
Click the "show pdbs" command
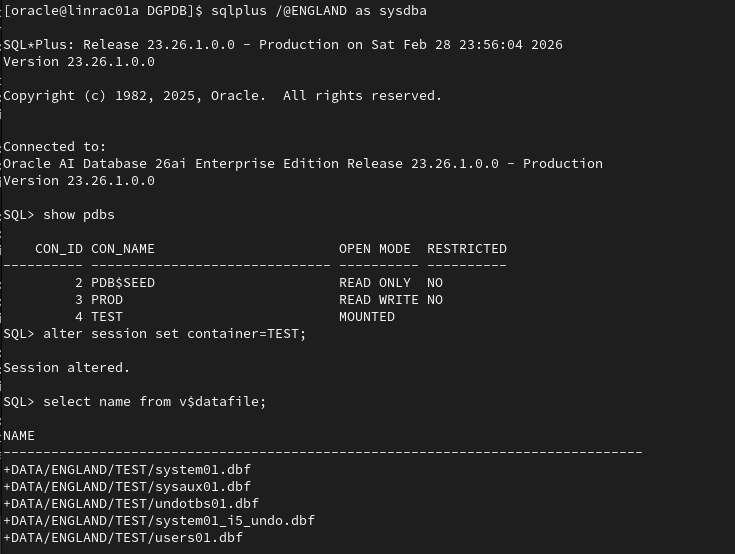click(85, 215)
